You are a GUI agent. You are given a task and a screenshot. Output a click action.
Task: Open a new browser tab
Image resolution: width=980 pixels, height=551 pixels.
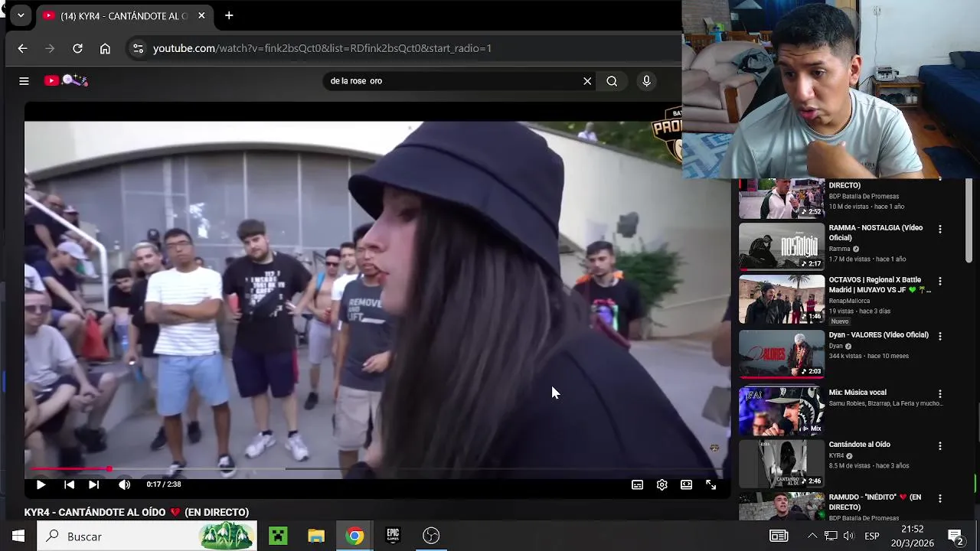click(x=229, y=15)
